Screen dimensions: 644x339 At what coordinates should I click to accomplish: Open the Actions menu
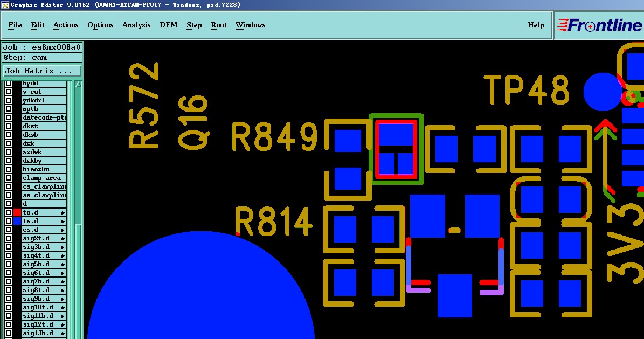(66, 25)
